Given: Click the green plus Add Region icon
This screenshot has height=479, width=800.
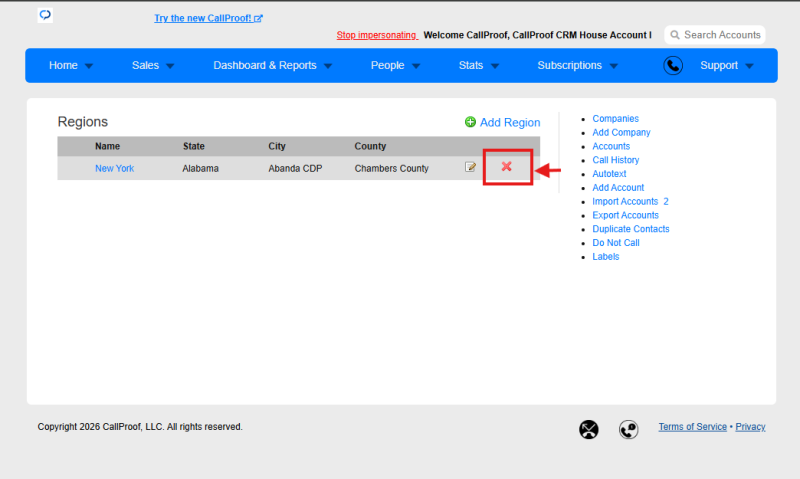Looking at the screenshot, I should click(470, 122).
